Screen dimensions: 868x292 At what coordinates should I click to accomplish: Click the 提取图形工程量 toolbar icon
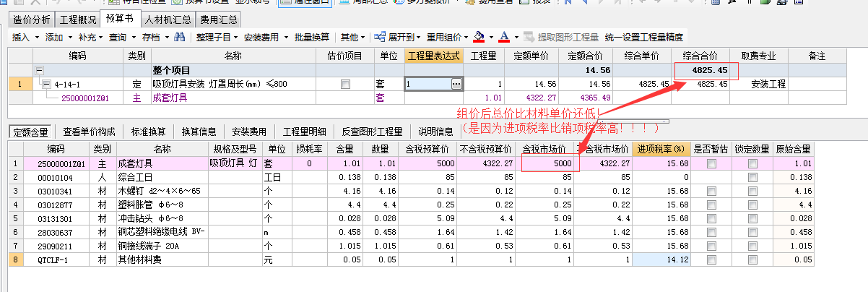[530, 37]
